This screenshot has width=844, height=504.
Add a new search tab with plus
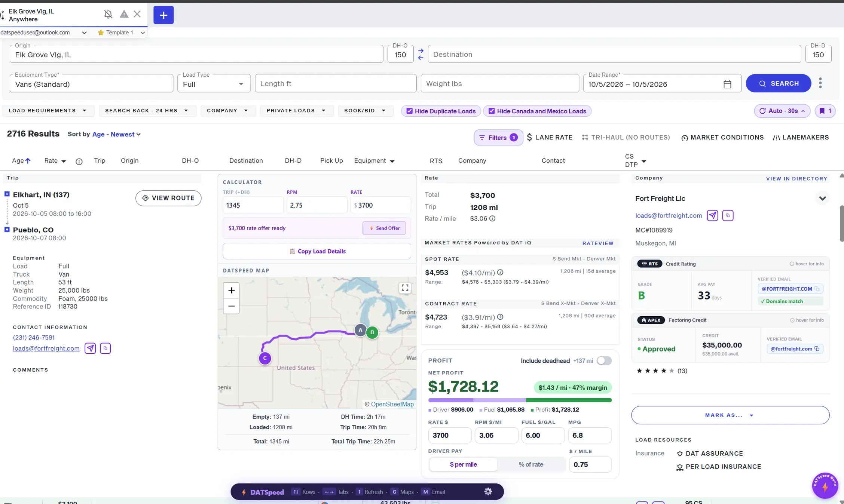pyautogui.click(x=163, y=15)
